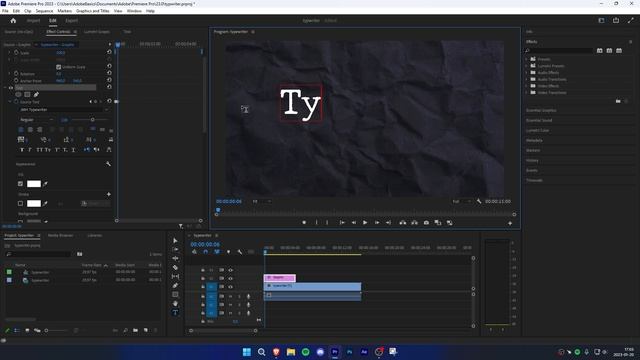Viewport: 640px width, 360px height.
Task: Click the Home icon in the header
Action: 13,20
